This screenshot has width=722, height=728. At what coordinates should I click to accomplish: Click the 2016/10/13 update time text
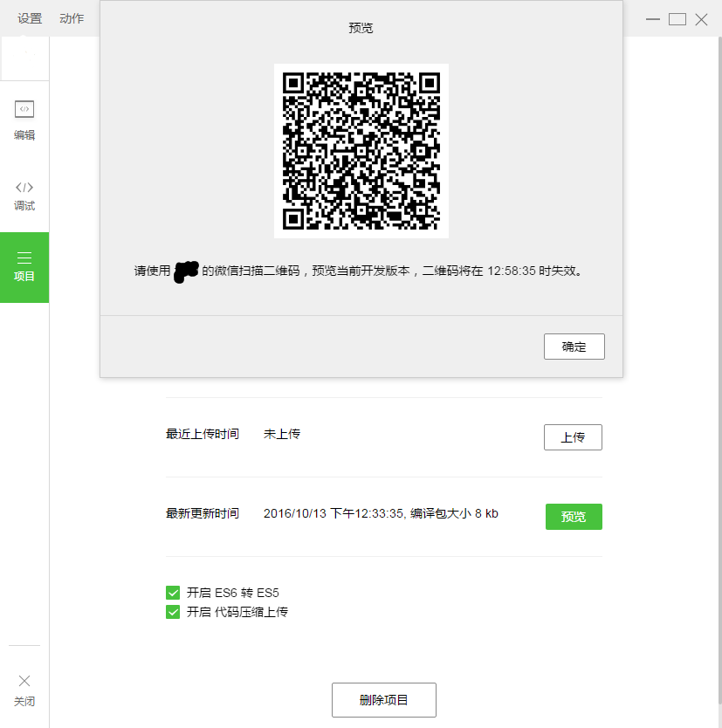(381, 513)
